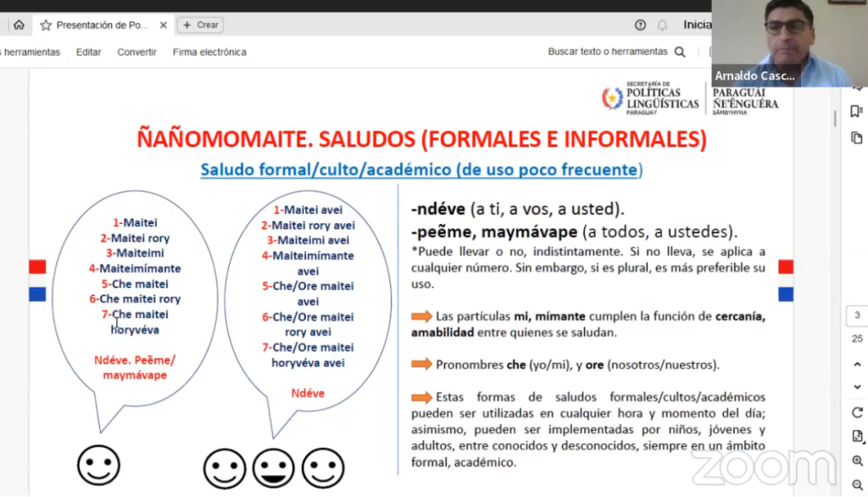Open the Firma electrónica menu
Screen dimensions: 868x497
[209, 52]
